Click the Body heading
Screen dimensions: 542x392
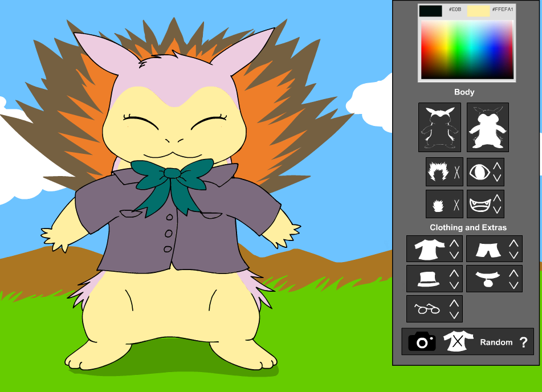pos(464,92)
